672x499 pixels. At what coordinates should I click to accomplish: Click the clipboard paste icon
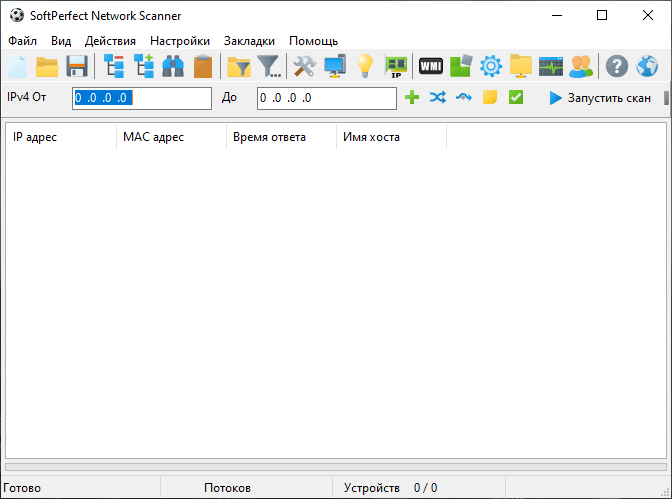coord(203,66)
